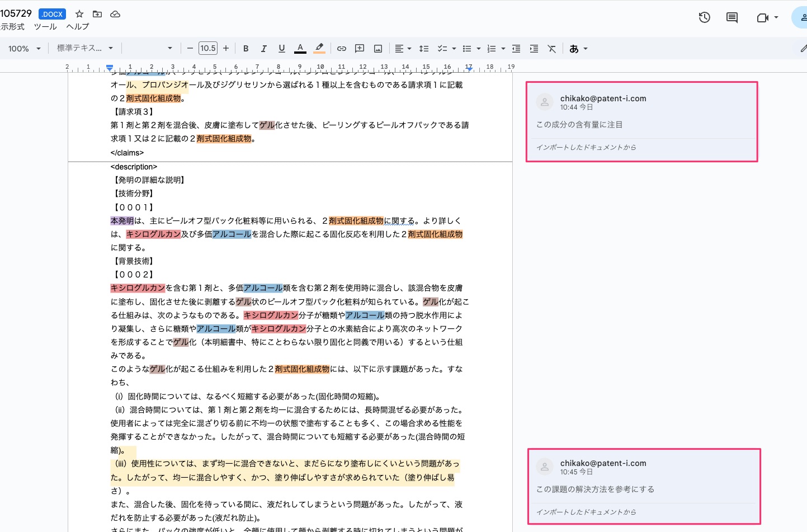Click avatar of the 10:45 comment
The width and height of the screenshot is (807, 532).
pyautogui.click(x=544, y=467)
